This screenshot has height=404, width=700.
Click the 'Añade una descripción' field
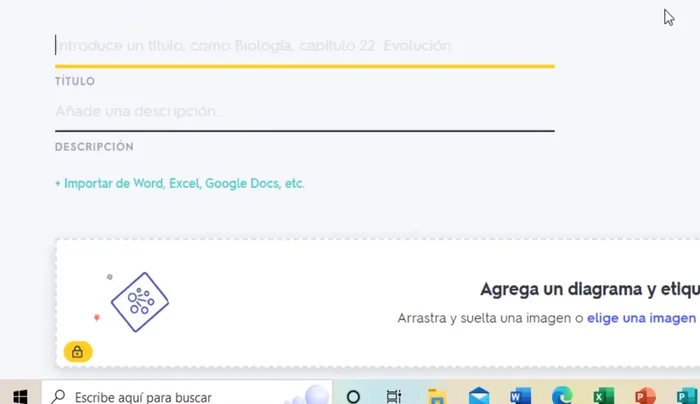pyautogui.click(x=304, y=111)
